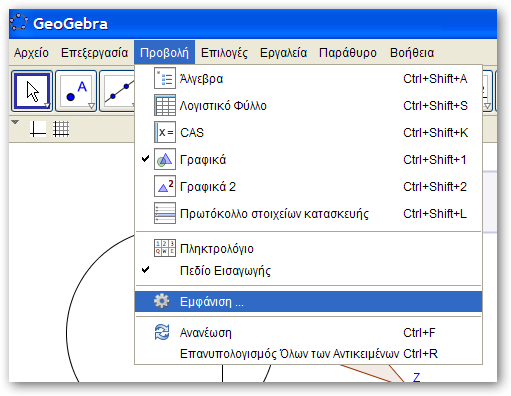Select the New Point tool
The width and height of the screenshot is (511, 396).
pos(76,91)
